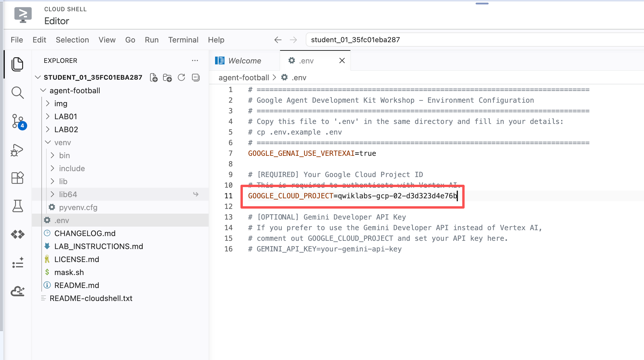Open the View menu
This screenshot has height=360, width=644.
click(107, 40)
